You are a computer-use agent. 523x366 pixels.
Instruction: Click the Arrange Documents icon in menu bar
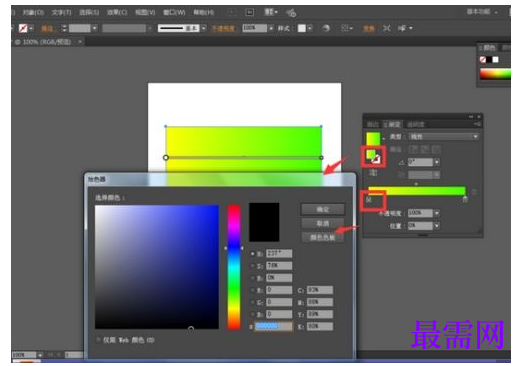click(271, 12)
